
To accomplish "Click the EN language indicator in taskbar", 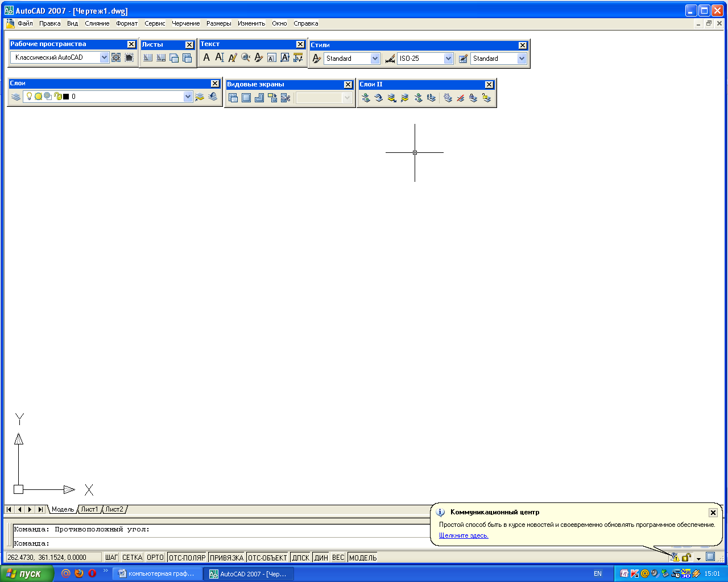I will point(598,574).
